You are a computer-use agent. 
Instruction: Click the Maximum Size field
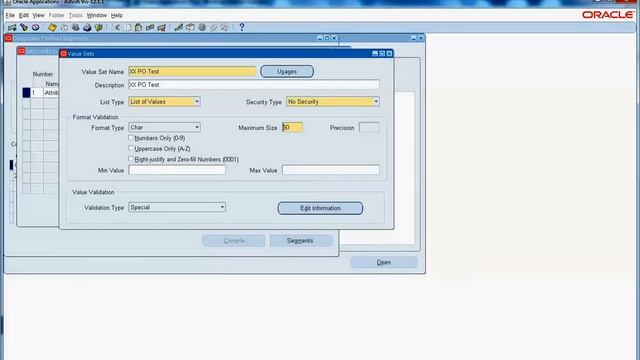pos(292,128)
